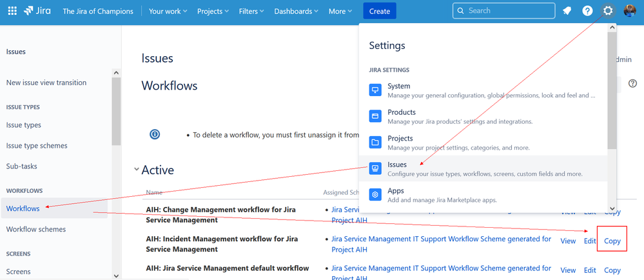Open New issue view transition
This screenshot has width=644, height=280.
point(46,83)
